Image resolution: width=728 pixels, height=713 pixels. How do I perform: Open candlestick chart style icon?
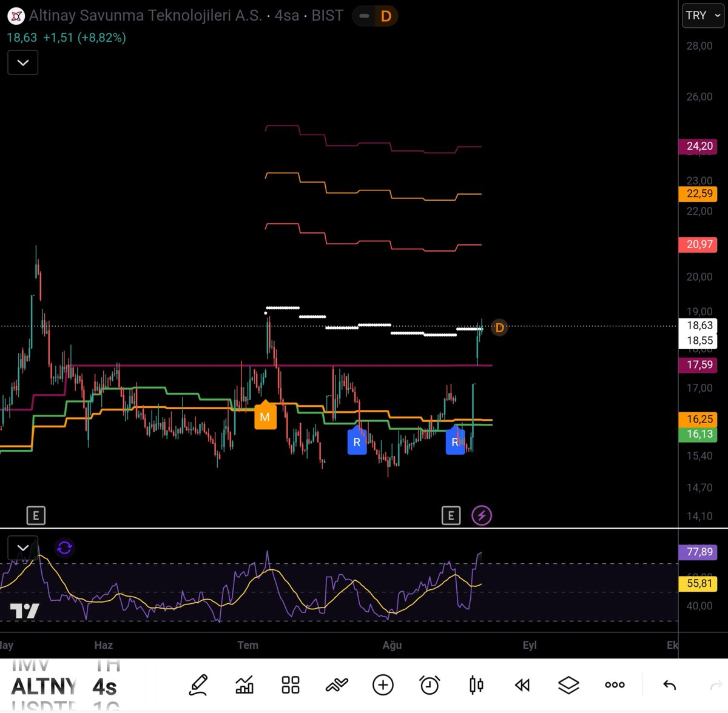(x=476, y=685)
